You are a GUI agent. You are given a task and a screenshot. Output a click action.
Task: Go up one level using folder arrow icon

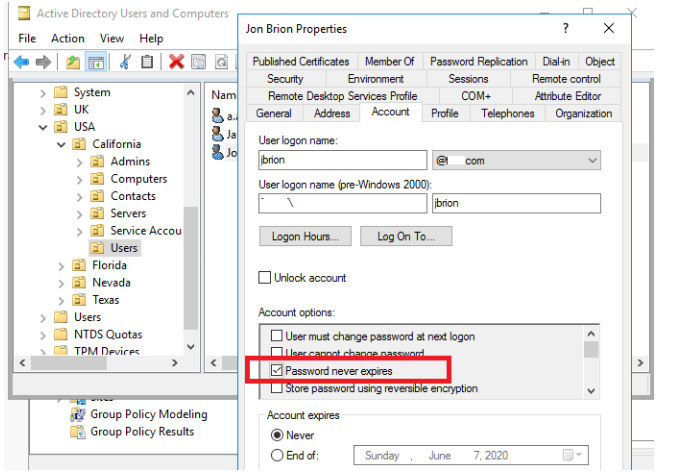pyautogui.click(x=73, y=62)
